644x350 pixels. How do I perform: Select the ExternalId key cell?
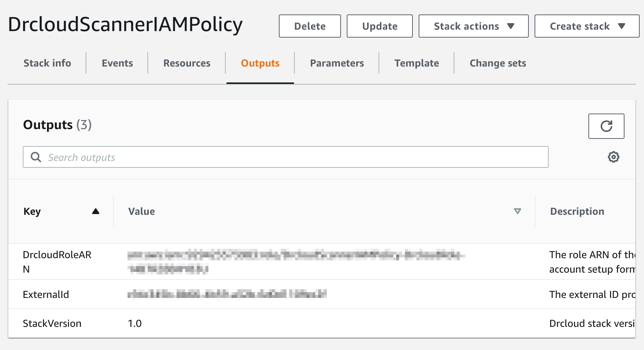46,294
